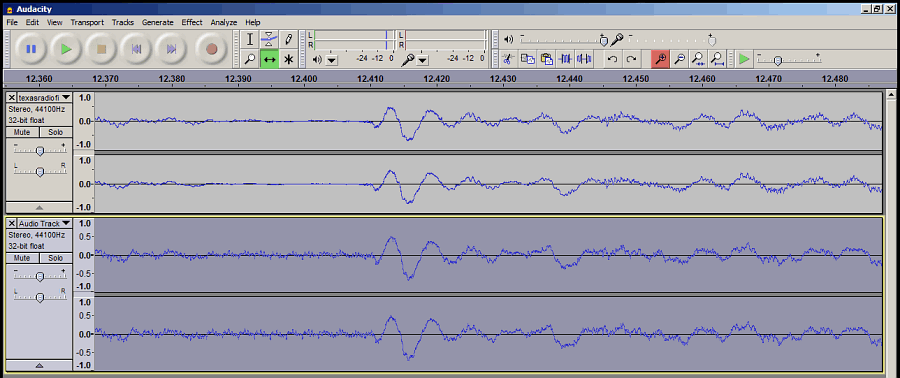Adjust pan slider of texasradiofi track
This screenshot has width=900, height=378.
tap(40, 171)
